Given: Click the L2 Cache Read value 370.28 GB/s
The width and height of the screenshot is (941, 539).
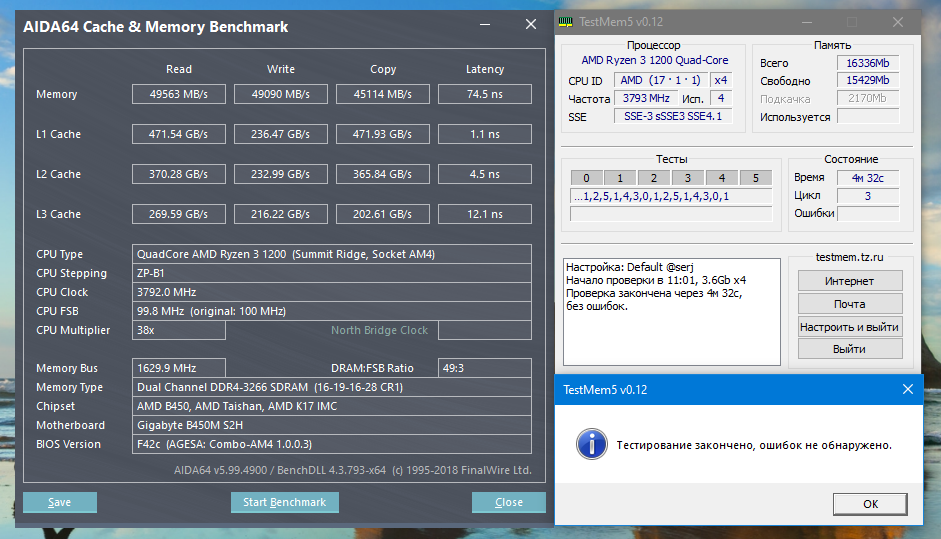Looking at the screenshot, I should click(x=179, y=174).
